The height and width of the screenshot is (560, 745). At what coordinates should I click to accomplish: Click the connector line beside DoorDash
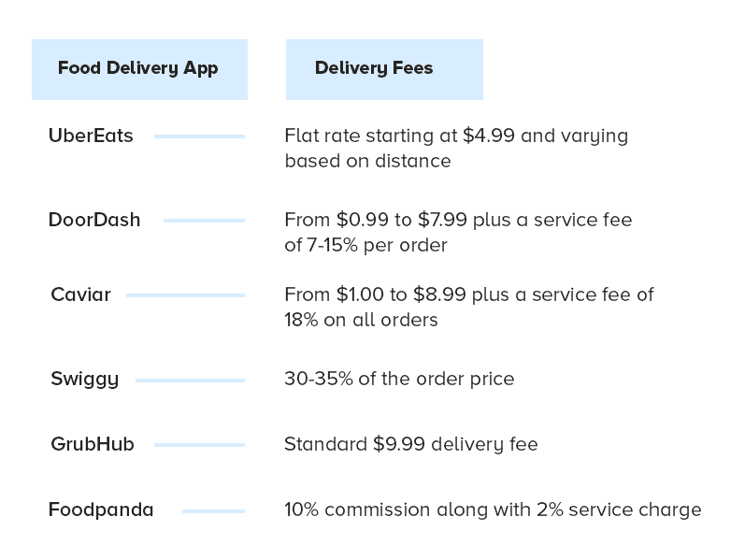click(205, 221)
